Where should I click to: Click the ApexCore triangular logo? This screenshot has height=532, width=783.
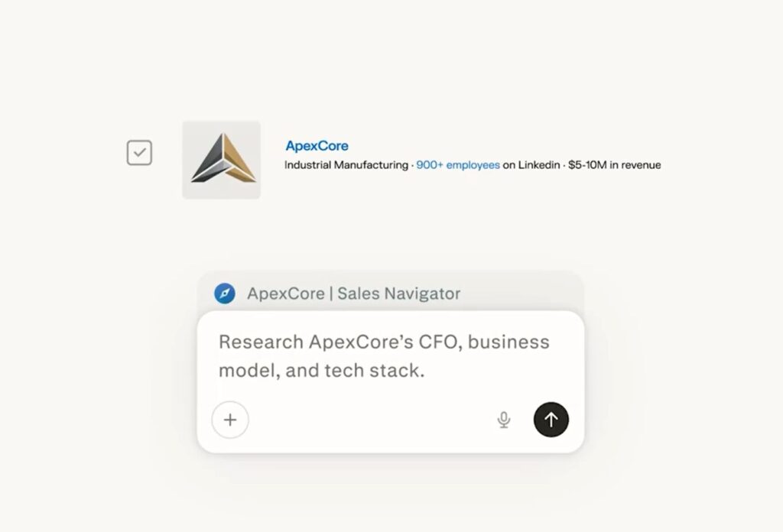[224, 158]
